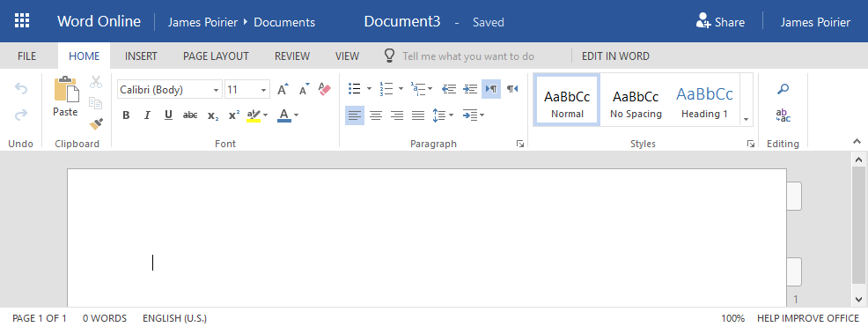Collapse the ribbon with up chevron
The image size is (868, 327).
(857, 141)
